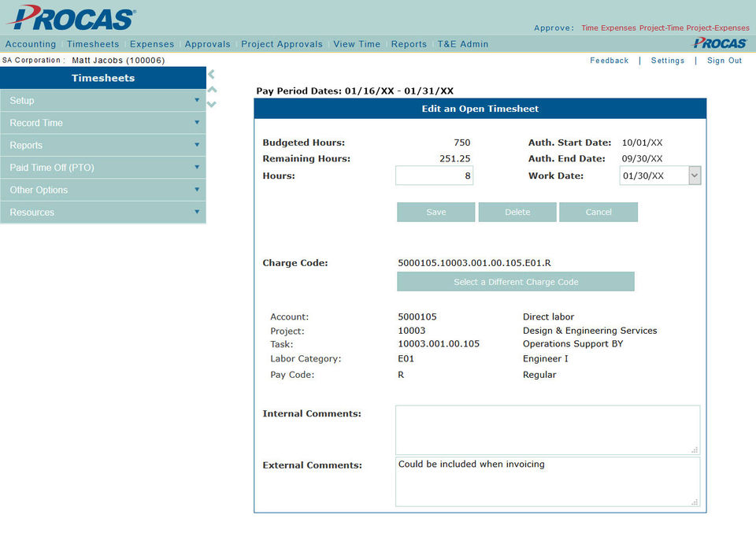Open the Timesheets menu in top navigation

point(93,44)
